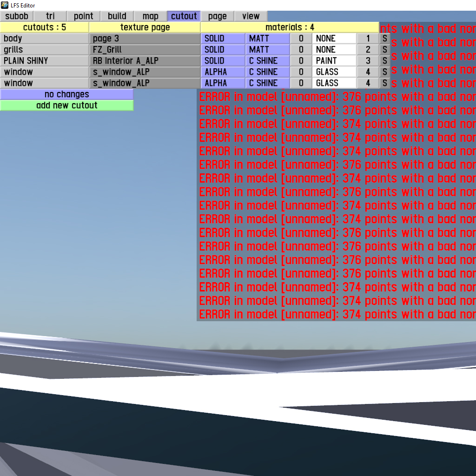Switch to the view tab
This screenshot has width=476, height=476.
pos(251,16)
